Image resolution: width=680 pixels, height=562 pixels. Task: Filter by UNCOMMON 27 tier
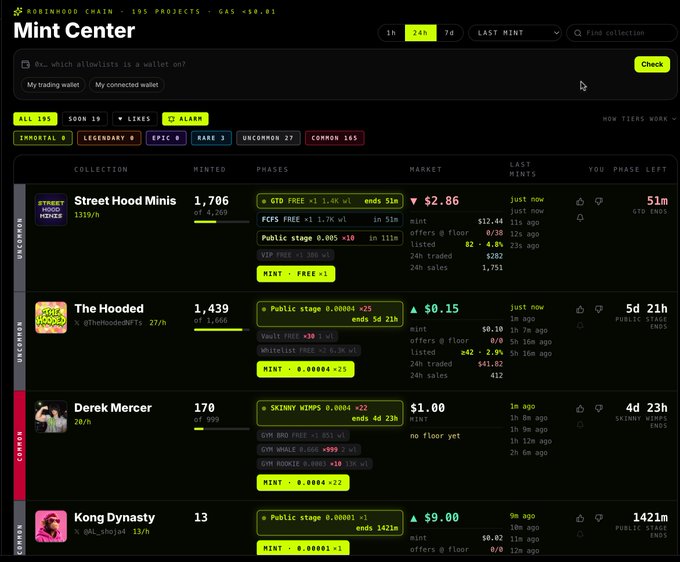(268, 138)
